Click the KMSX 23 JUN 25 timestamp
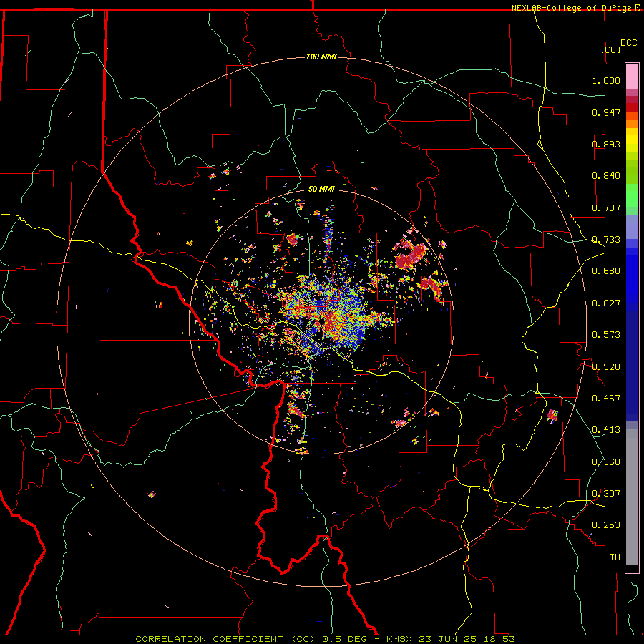644x644 pixels. (x=451, y=639)
